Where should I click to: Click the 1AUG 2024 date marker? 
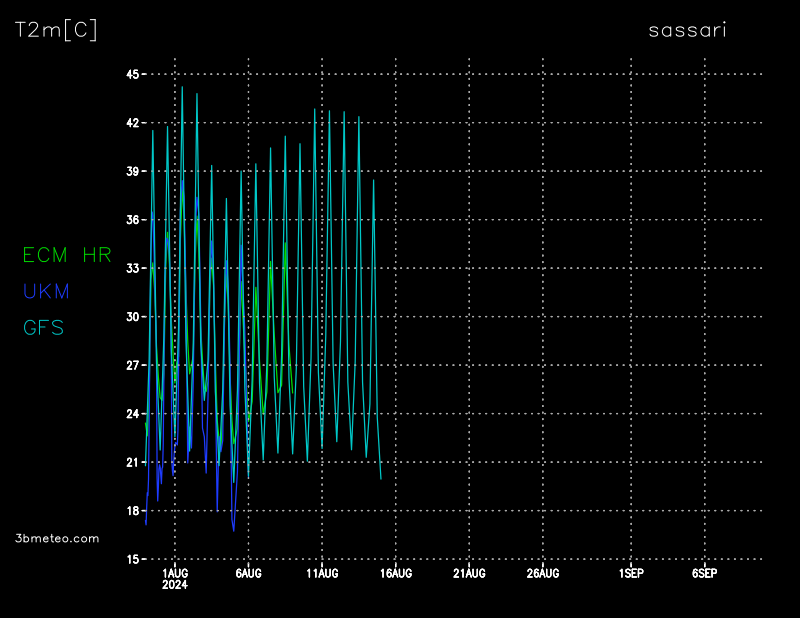coord(174,578)
